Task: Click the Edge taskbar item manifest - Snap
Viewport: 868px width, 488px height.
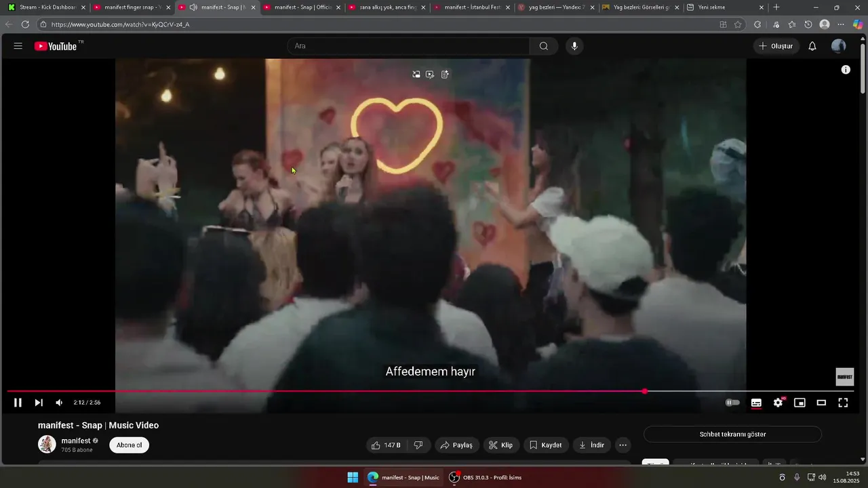Action: [404, 477]
